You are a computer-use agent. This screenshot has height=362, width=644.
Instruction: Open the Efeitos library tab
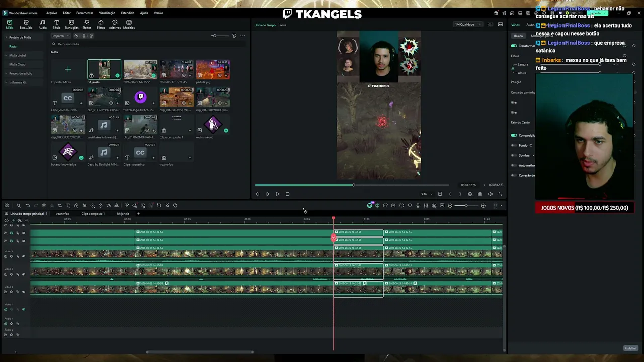[87, 24]
